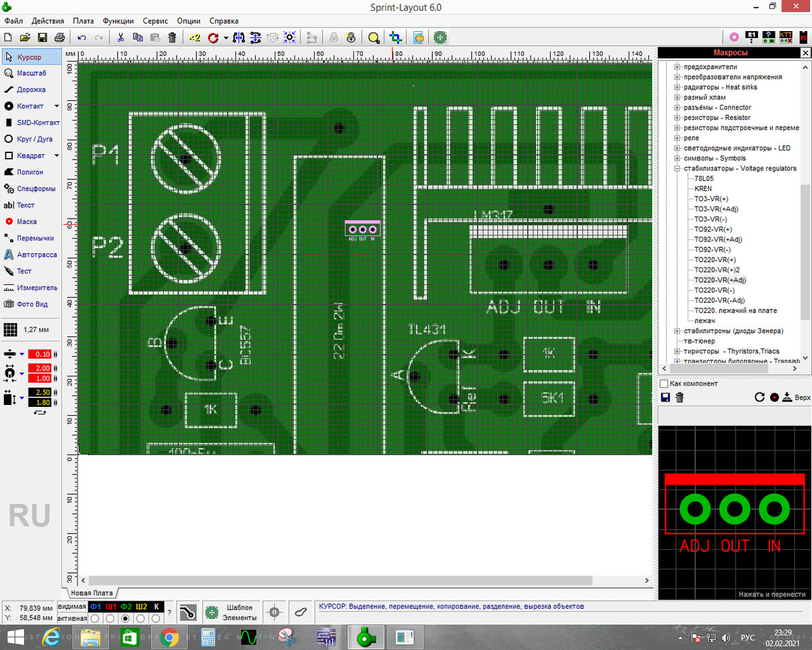Open the 1,27 мм grid size button
Screen dimensions: 812x650
point(30,330)
